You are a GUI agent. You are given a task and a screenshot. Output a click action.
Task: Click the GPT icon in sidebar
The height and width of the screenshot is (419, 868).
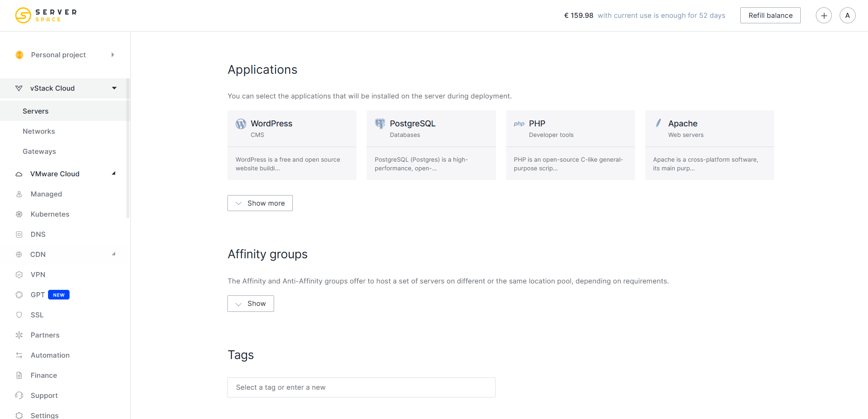click(x=19, y=295)
